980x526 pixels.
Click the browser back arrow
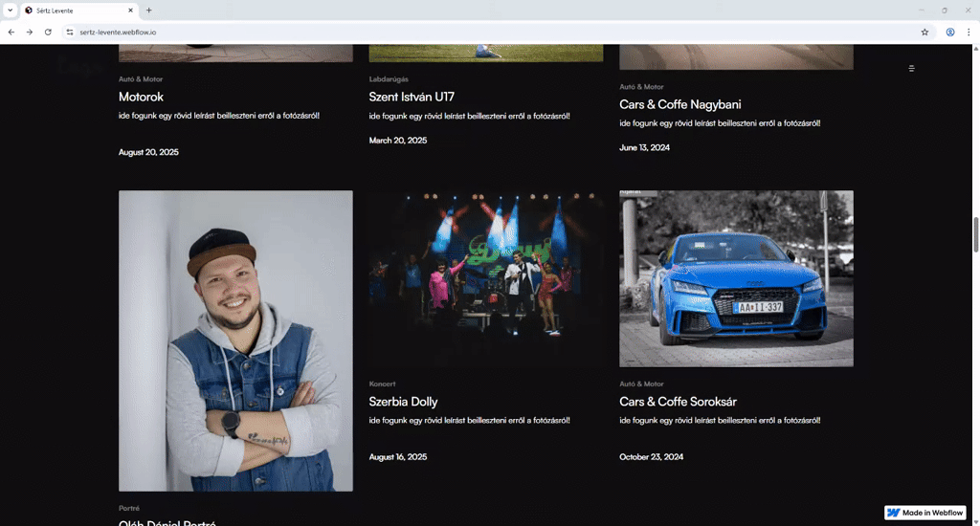coord(11,32)
